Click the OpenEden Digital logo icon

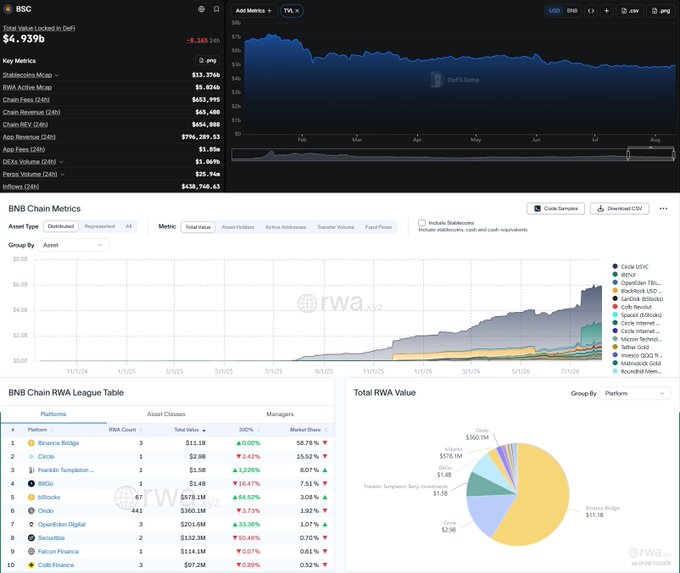pyautogui.click(x=31, y=524)
